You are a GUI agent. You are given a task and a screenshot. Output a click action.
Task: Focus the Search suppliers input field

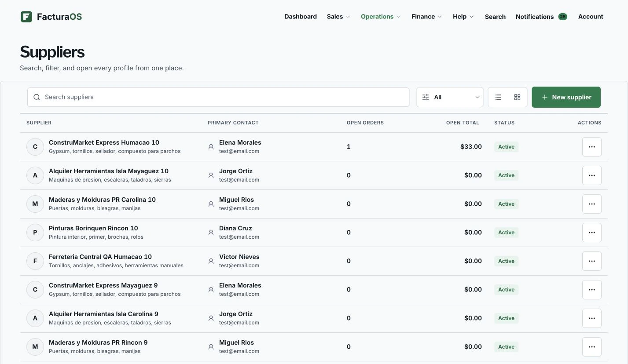[x=218, y=97]
